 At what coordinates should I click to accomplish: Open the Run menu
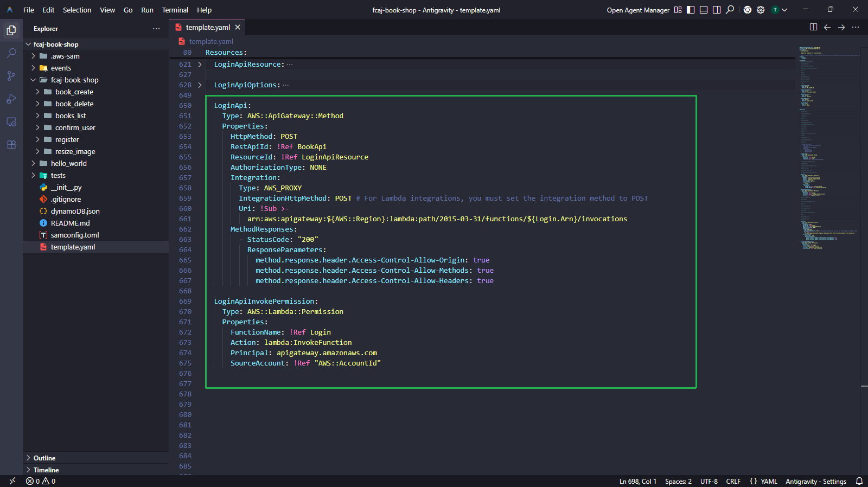pos(147,10)
